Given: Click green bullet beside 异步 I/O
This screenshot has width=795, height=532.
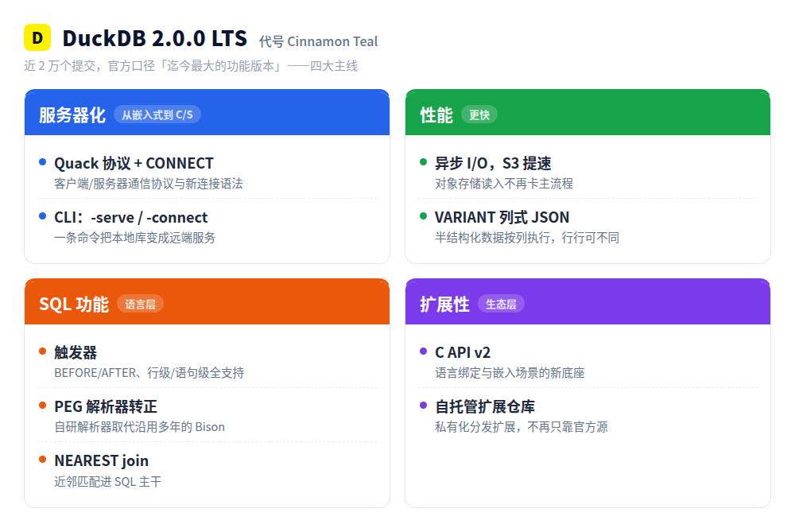Looking at the screenshot, I should 424,162.
